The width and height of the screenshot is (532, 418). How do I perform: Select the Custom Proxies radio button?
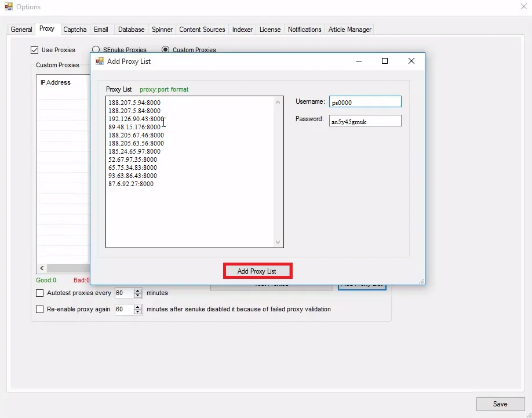coord(166,50)
